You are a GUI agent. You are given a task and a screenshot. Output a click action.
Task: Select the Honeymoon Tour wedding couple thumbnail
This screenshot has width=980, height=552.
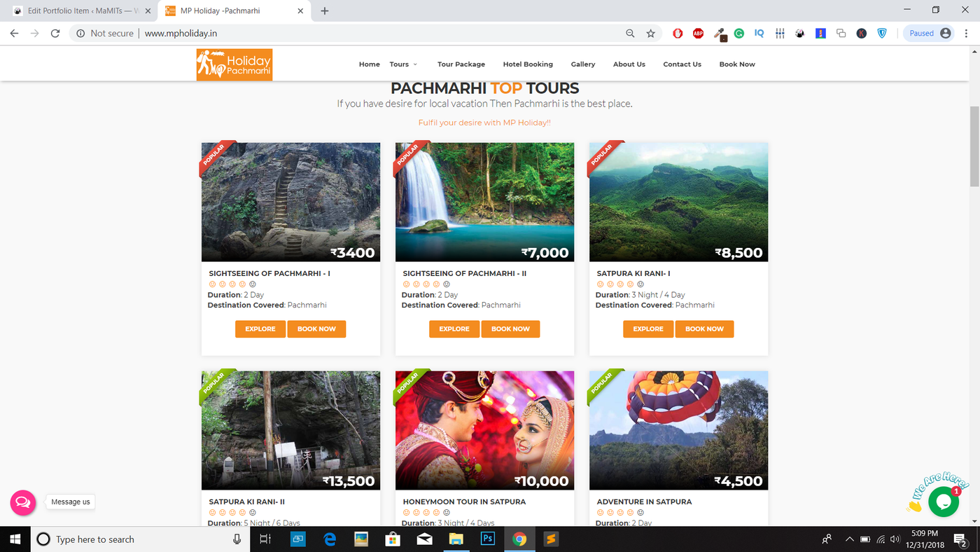click(x=484, y=430)
